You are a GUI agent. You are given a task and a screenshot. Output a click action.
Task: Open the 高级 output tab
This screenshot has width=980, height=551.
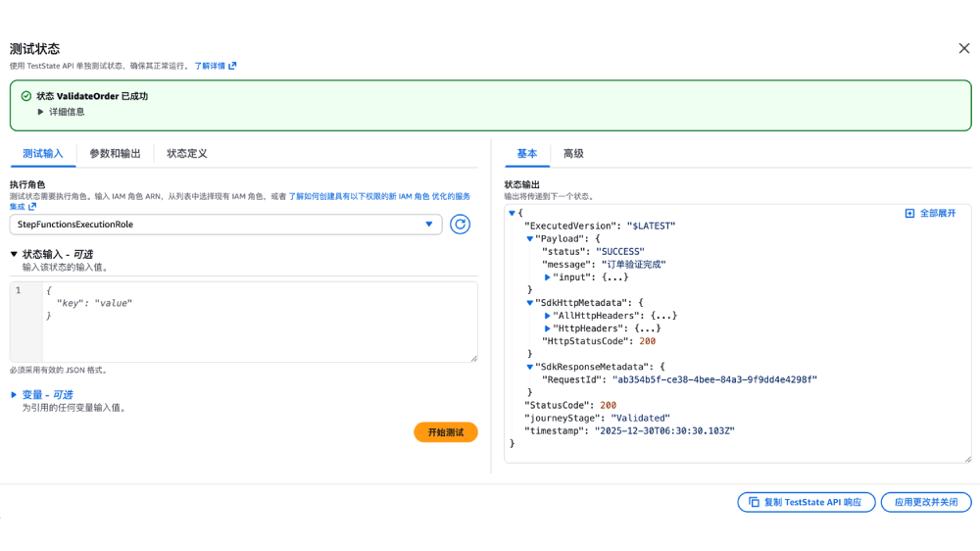click(x=573, y=154)
